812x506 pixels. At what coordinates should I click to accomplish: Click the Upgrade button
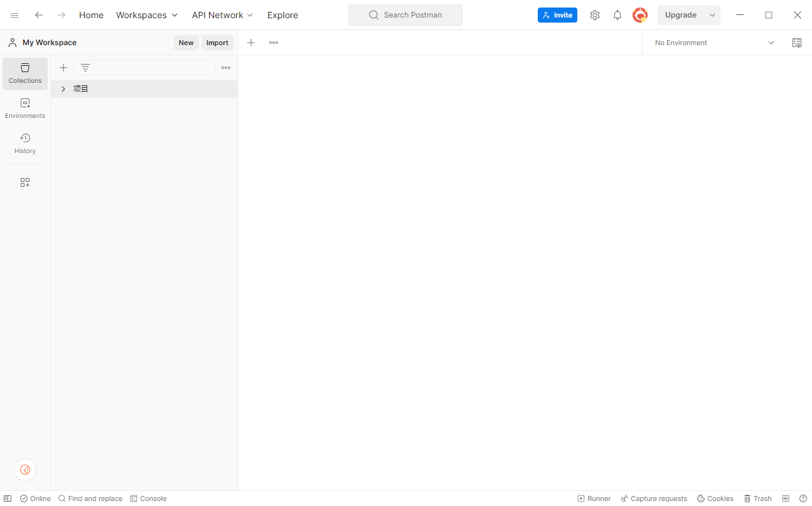pyautogui.click(x=681, y=15)
